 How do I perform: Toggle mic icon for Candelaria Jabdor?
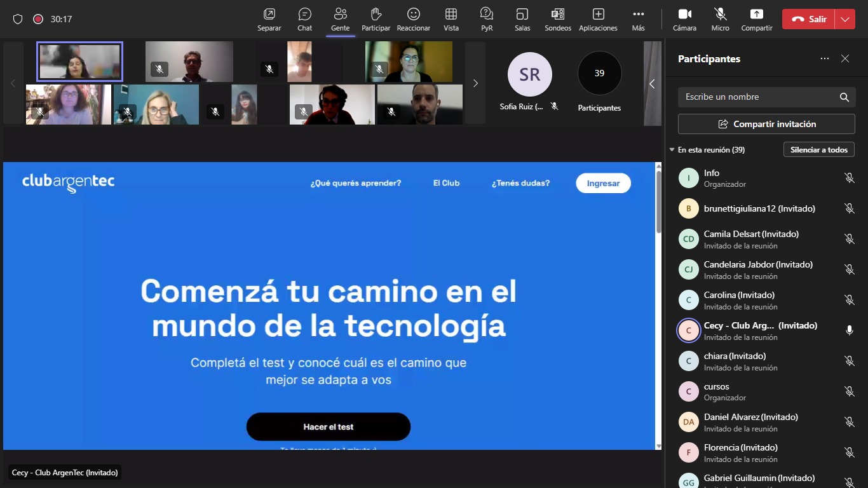point(849,269)
